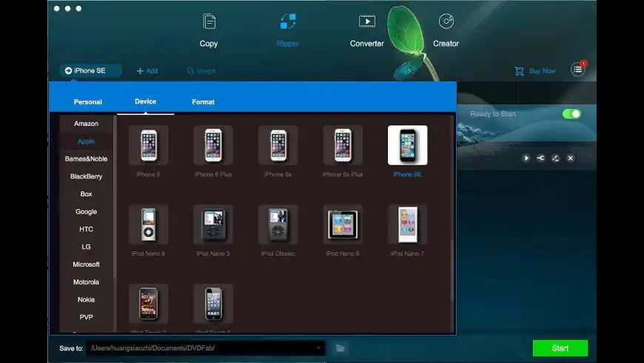This screenshot has height=363, width=644.
Task: Click the iPhone SE profile selector
Action: coord(90,70)
